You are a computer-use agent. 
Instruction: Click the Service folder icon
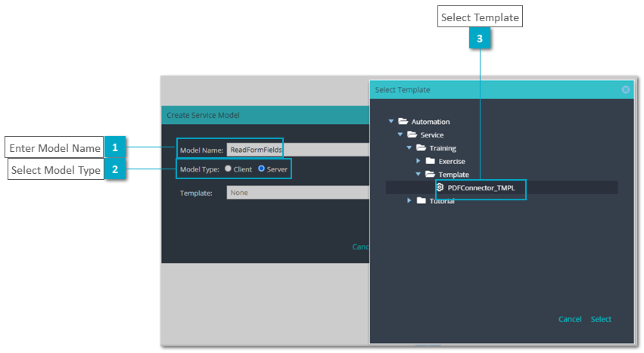[x=412, y=135]
